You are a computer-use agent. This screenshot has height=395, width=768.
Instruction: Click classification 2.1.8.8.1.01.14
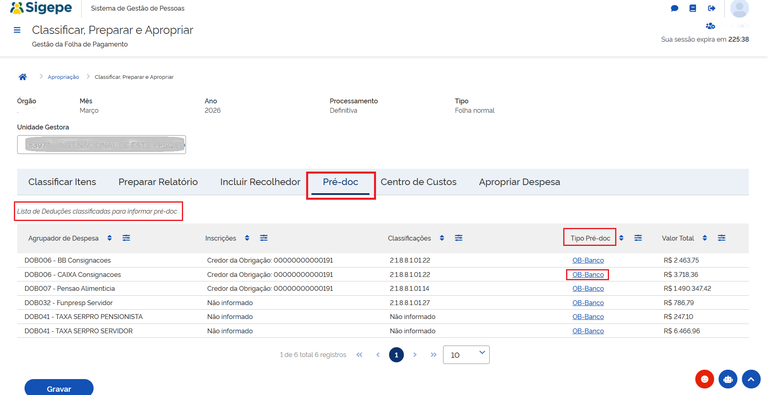point(409,289)
